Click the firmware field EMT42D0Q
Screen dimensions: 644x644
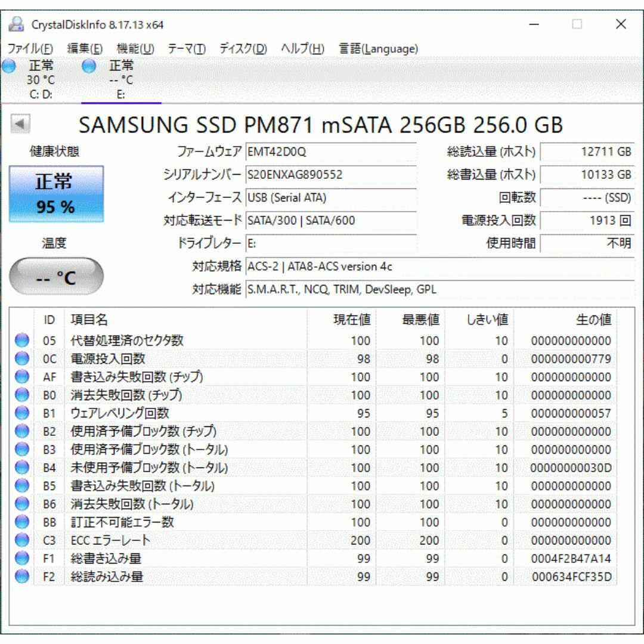[x=331, y=151]
